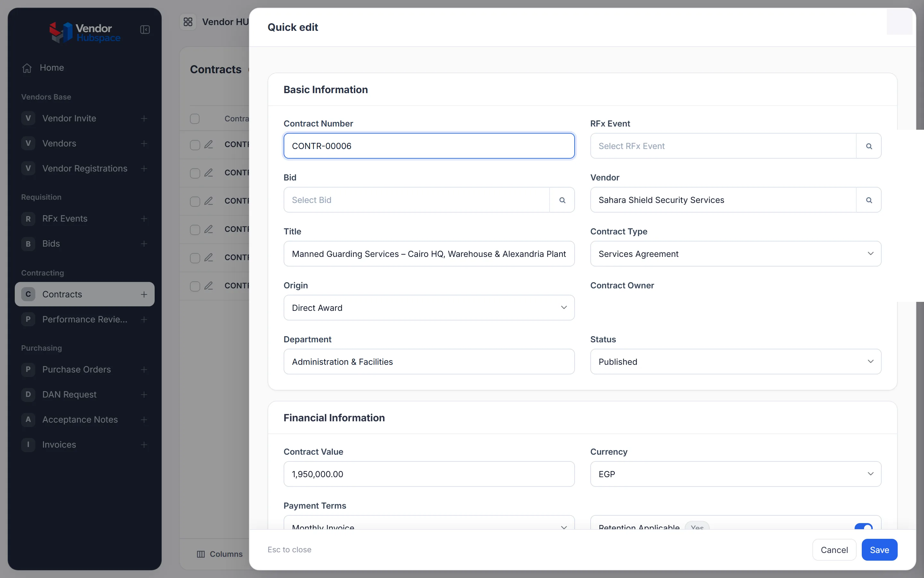Click the Department input field
Screen dimensions: 924x578
[429, 362]
